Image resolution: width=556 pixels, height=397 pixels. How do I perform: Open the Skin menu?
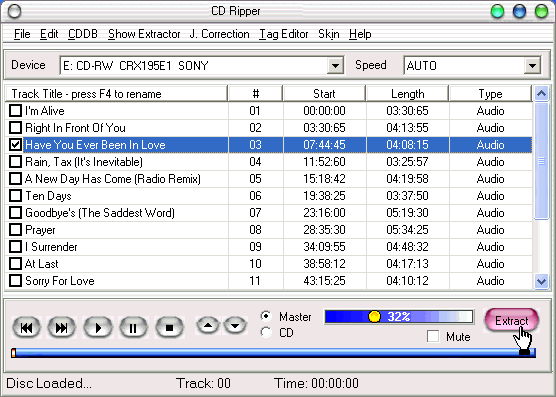(329, 34)
